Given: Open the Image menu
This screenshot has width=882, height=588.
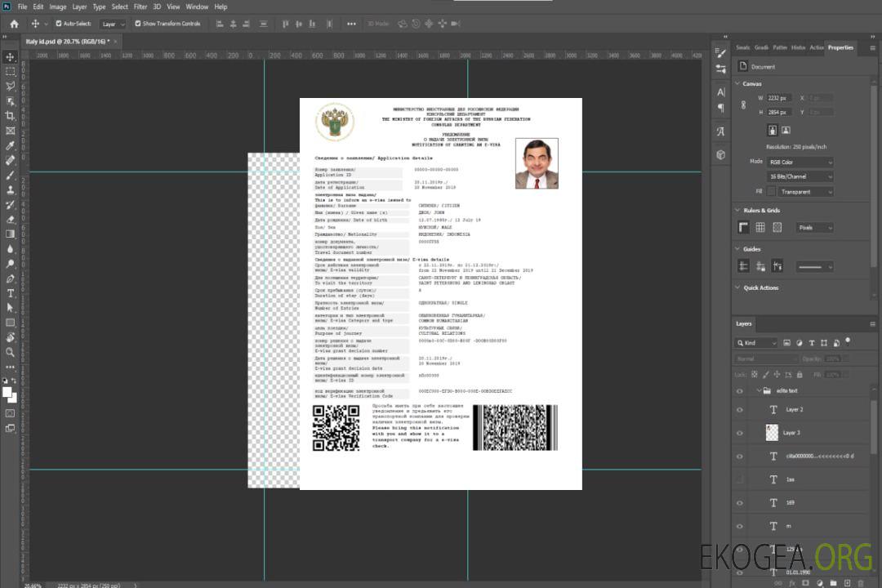Looking at the screenshot, I should pos(58,7).
